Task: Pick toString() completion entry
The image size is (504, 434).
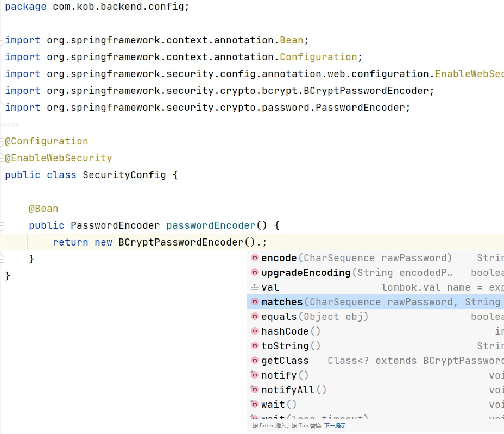Action: coord(375,346)
